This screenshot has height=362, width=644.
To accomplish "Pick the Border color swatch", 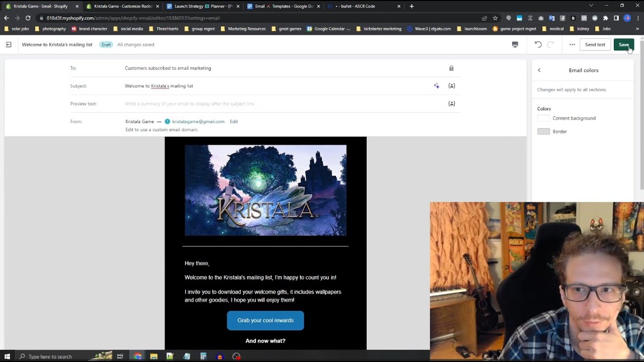I will pos(543,132).
